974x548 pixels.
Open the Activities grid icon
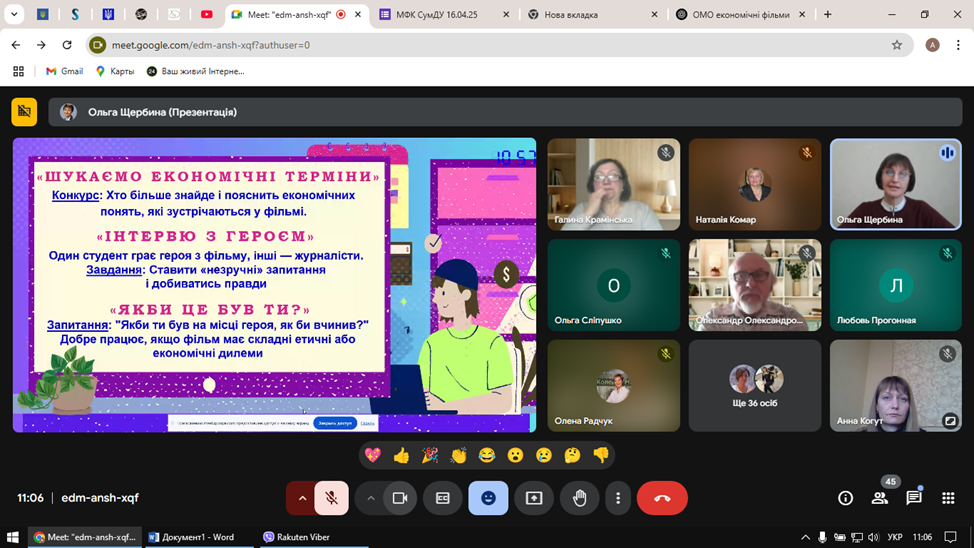(948, 498)
